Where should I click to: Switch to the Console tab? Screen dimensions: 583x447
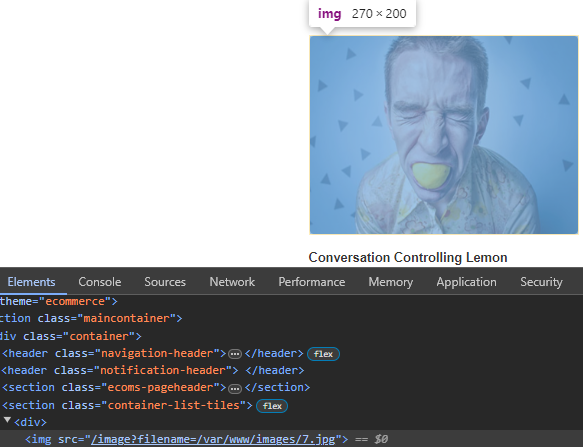pyautogui.click(x=100, y=282)
